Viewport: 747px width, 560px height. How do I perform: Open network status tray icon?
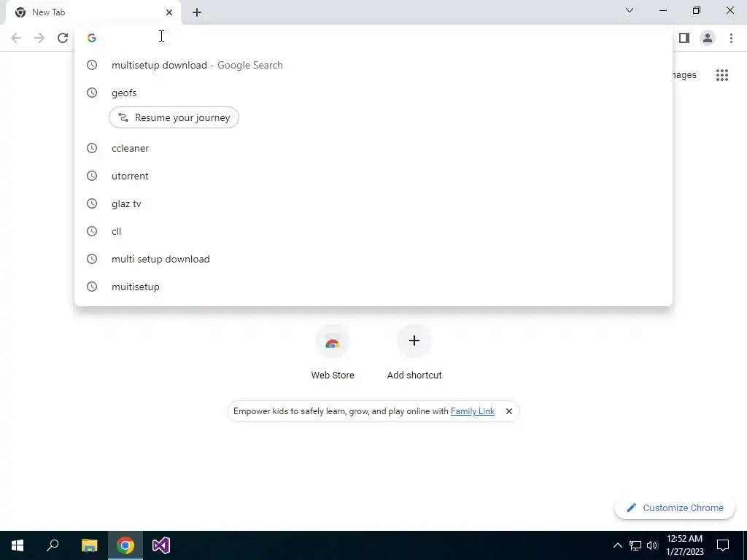[x=635, y=545]
